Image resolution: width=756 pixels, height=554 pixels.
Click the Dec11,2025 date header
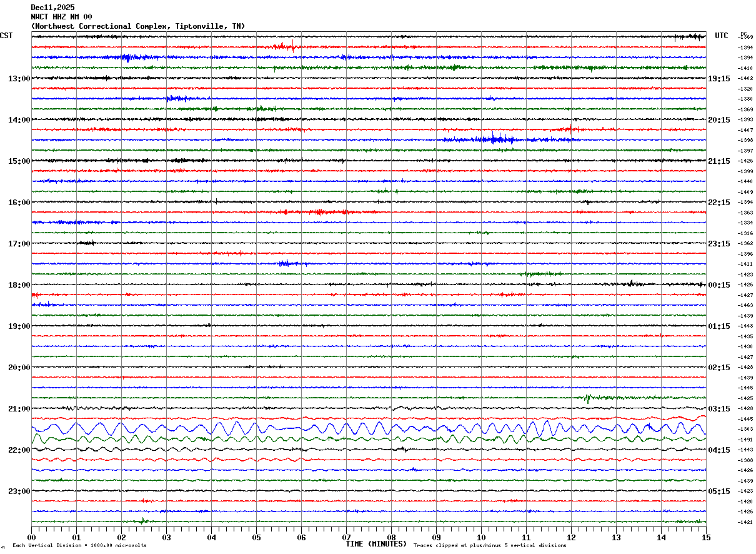52,8
